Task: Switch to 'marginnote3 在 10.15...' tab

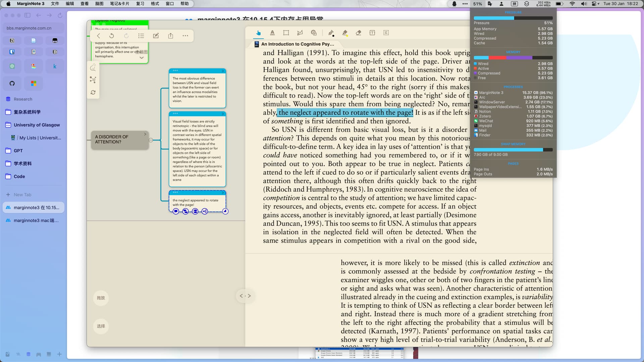Action: point(34,207)
